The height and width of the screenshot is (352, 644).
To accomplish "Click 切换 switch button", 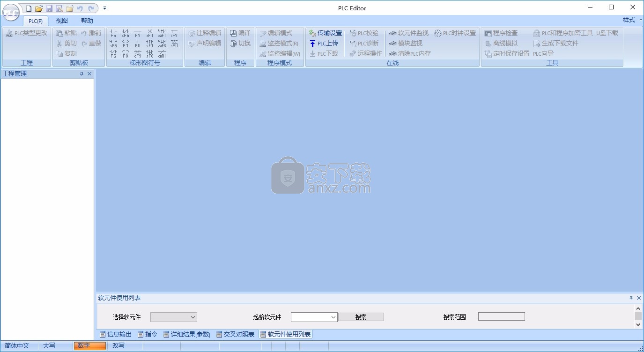I will 240,43.
